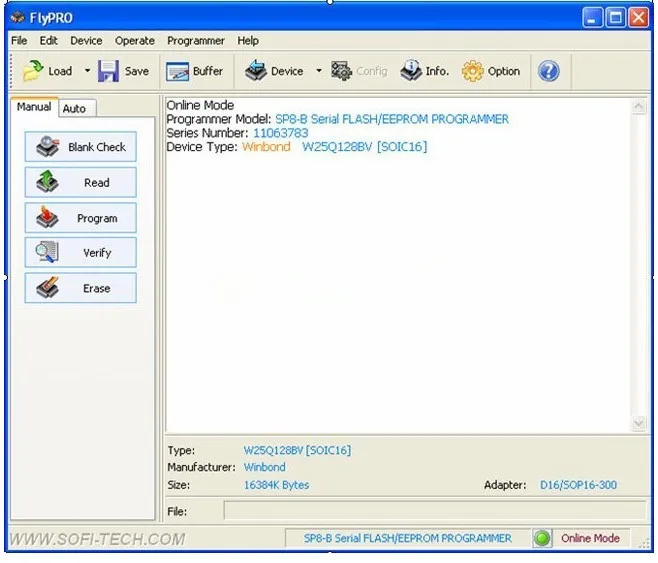Viewport: 658px width, 563px height.
Task: Click the Erase button
Action: (81, 288)
